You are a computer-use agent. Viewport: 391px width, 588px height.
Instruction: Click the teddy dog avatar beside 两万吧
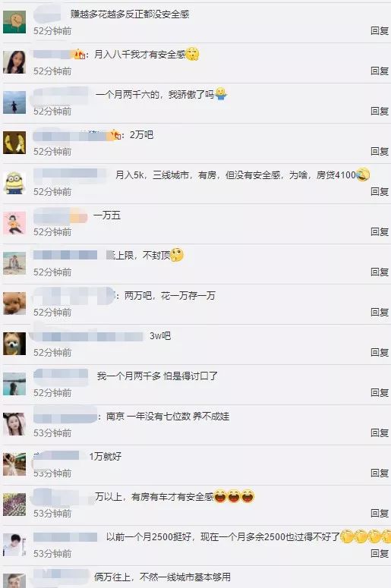click(x=14, y=303)
